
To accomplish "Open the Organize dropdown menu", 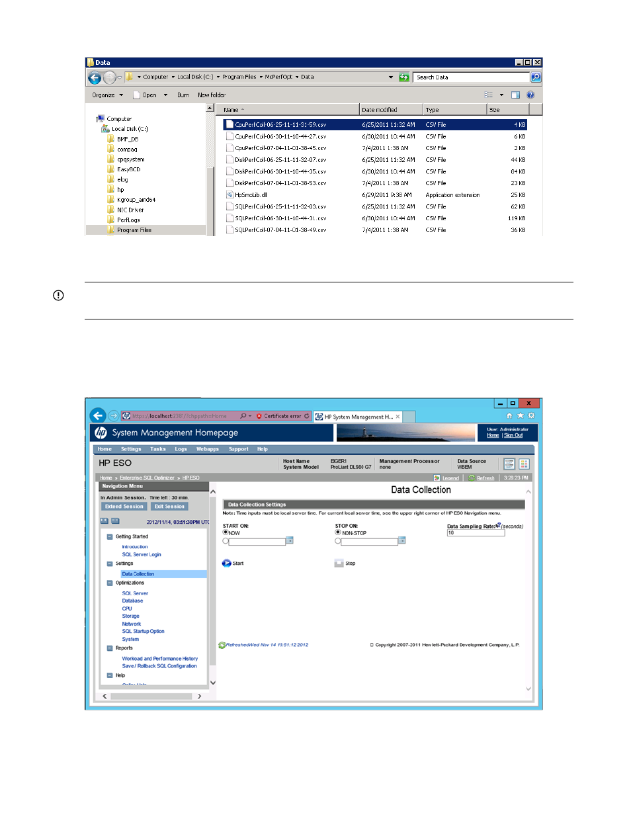I will click(108, 95).
